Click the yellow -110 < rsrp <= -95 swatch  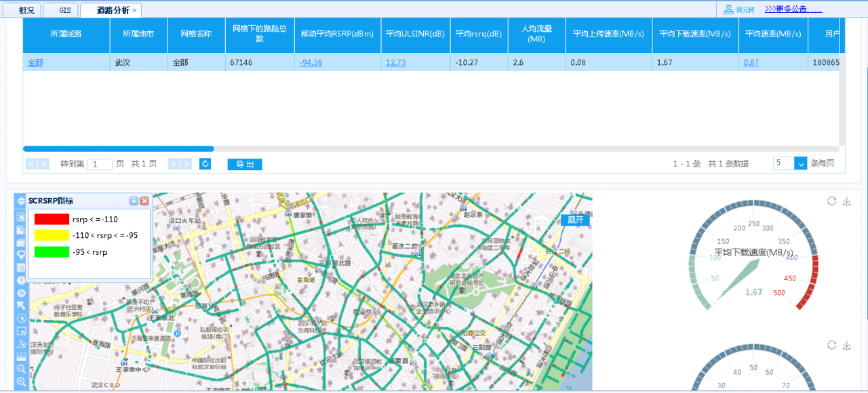click(x=52, y=236)
